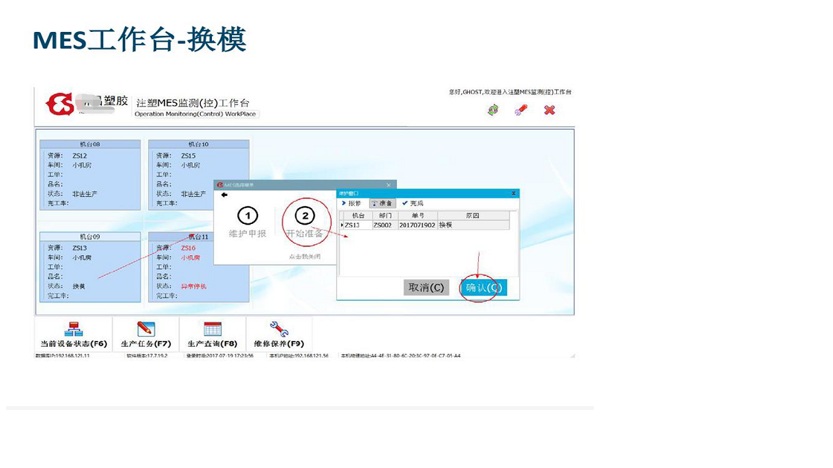
Task: Select step 1 维护申报 in the wizard
Action: [247, 222]
